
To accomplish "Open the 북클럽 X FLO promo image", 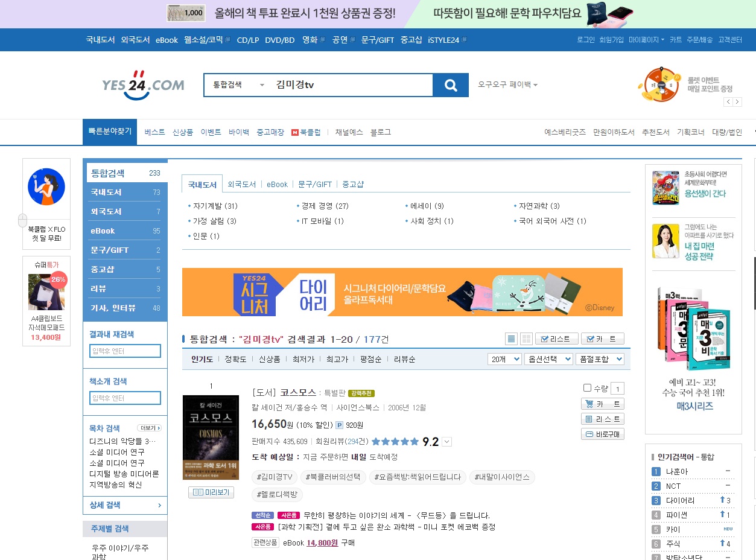I will 46,186.
